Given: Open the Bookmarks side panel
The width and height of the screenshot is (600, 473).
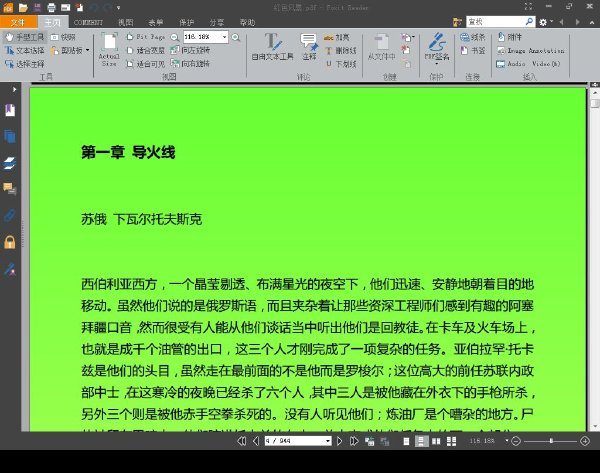Looking at the screenshot, I should [10, 110].
